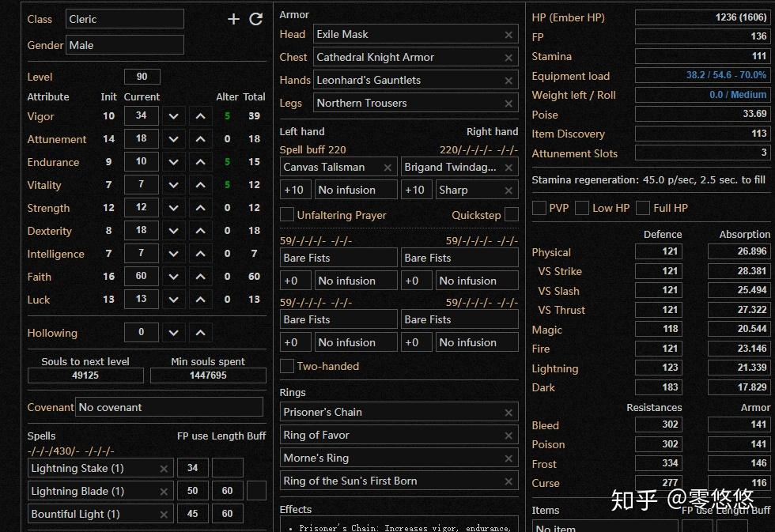Remove Morne's Ring
The width and height of the screenshot is (775, 532).
(508, 458)
